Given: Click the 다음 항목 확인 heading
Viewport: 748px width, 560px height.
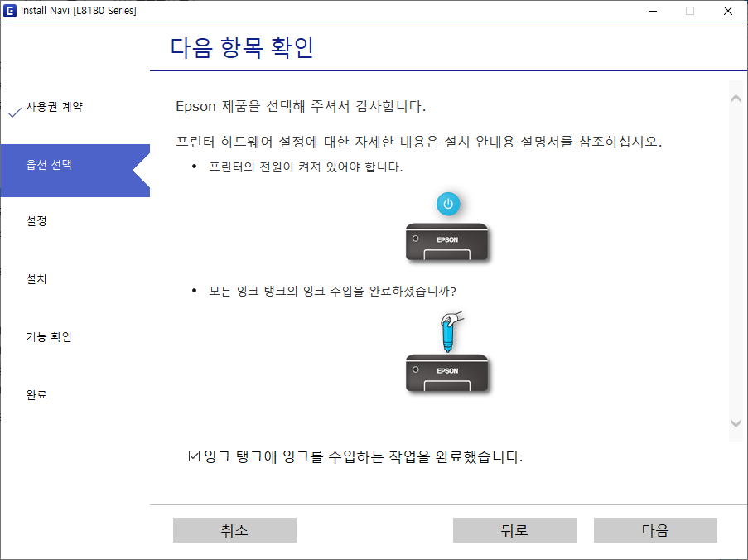Looking at the screenshot, I should [x=242, y=48].
